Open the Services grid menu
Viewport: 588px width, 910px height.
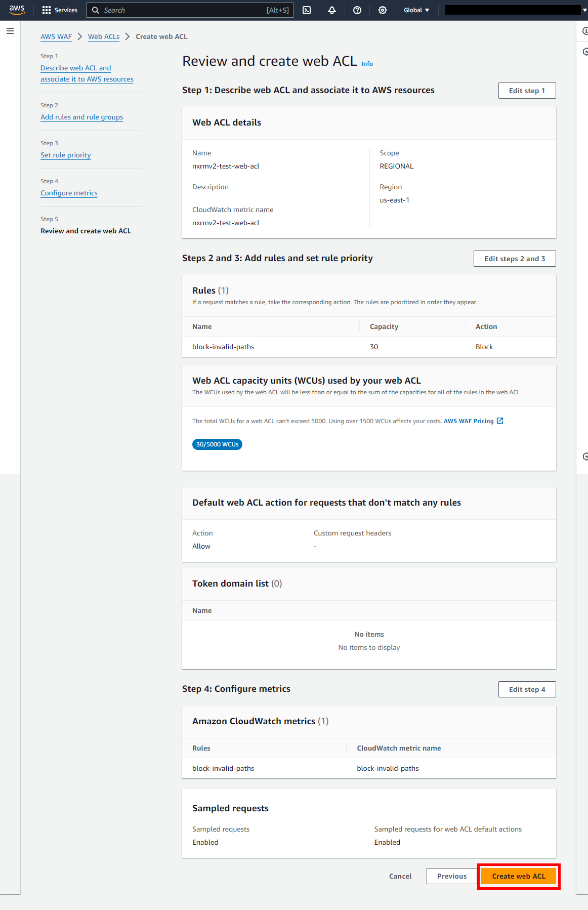60,10
